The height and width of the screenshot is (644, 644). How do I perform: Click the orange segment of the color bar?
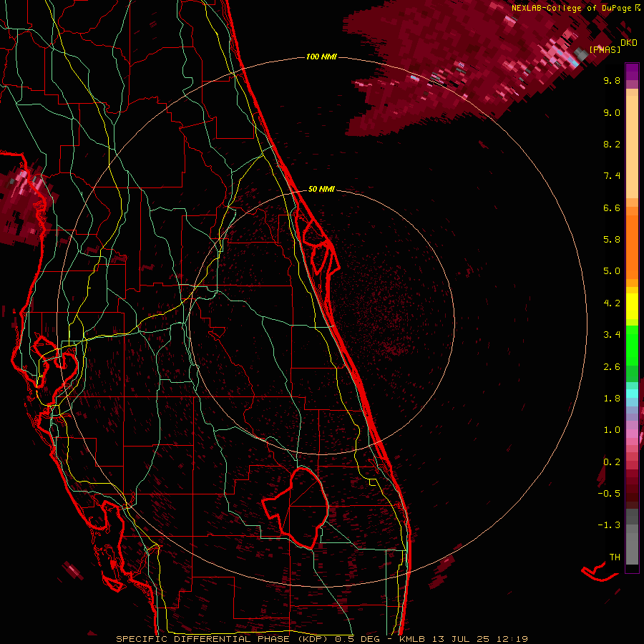point(632,247)
